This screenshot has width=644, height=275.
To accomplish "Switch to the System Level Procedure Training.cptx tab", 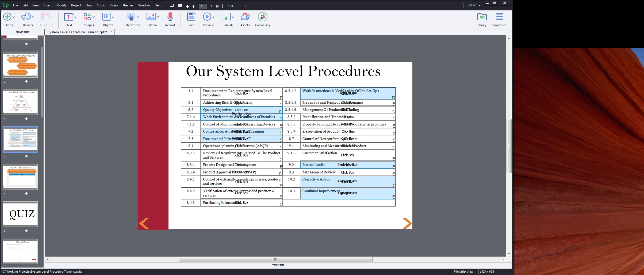I will (78, 32).
